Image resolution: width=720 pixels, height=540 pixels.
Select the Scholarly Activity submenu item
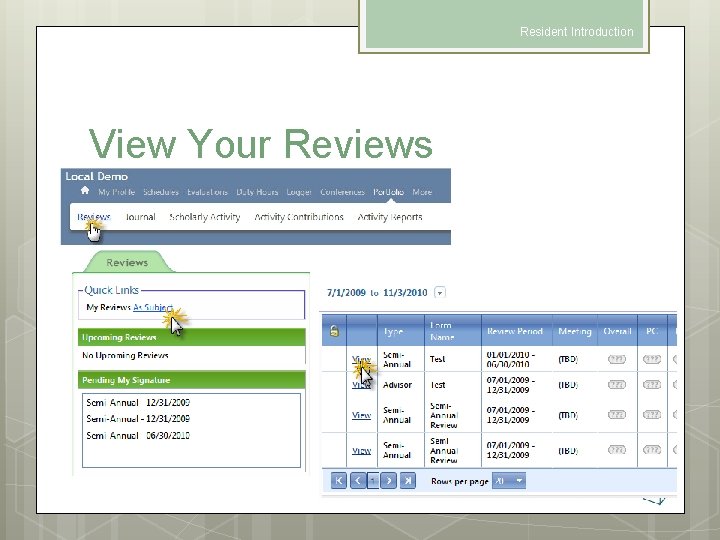coord(204,217)
